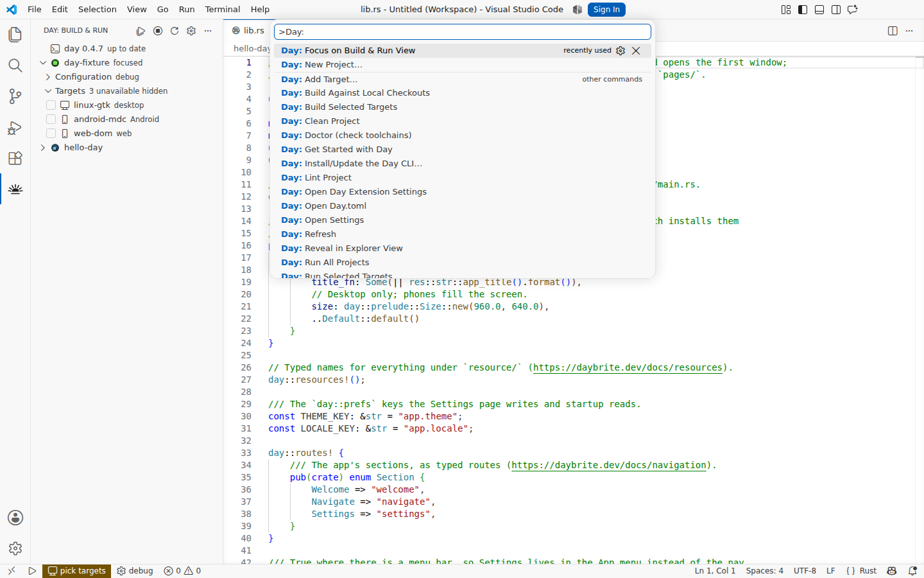Choose Day: Run All Projects command

click(x=463, y=263)
